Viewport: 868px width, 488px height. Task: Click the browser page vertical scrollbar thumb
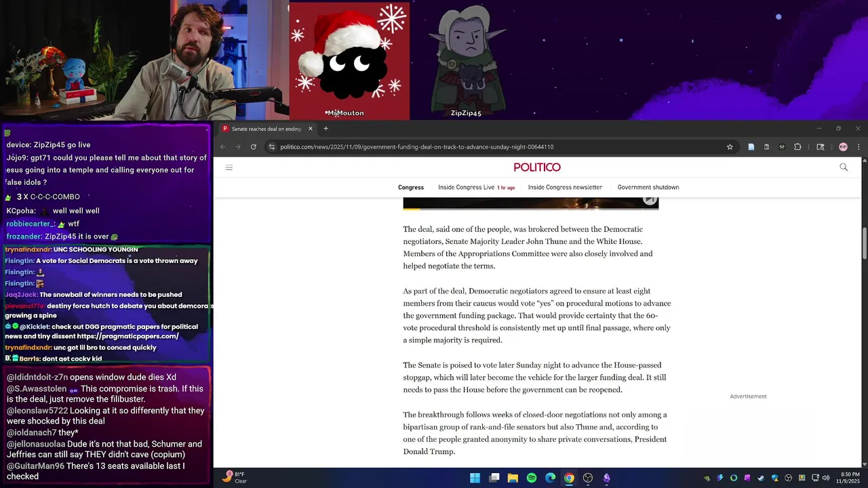coord(864,243)
